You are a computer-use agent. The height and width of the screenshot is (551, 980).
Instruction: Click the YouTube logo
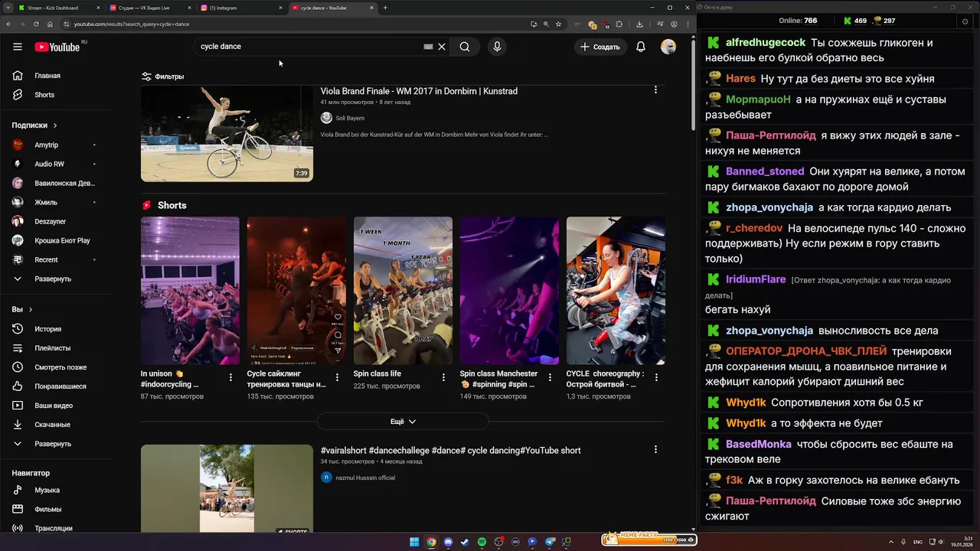point(57,47)
